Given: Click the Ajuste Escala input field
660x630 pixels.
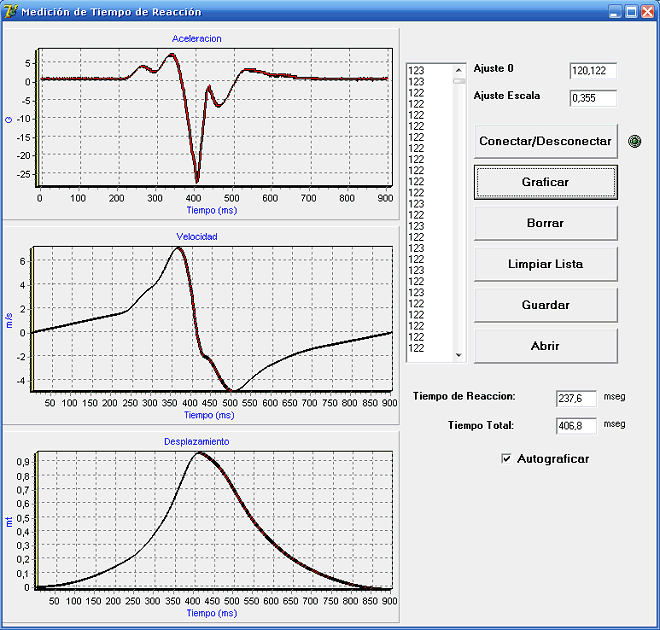Looking at the screenshot, I should click(x=592, y=98).
